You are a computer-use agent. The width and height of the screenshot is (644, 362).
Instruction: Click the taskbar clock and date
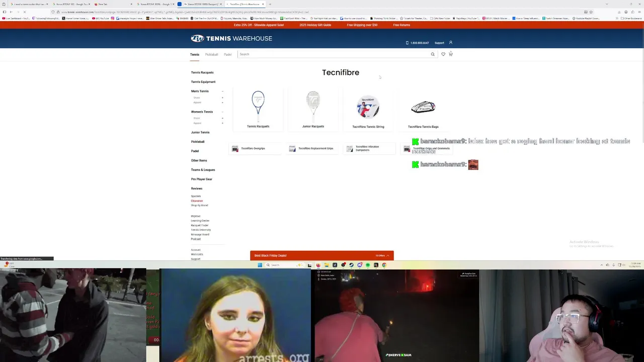click(x=635, y=264)
